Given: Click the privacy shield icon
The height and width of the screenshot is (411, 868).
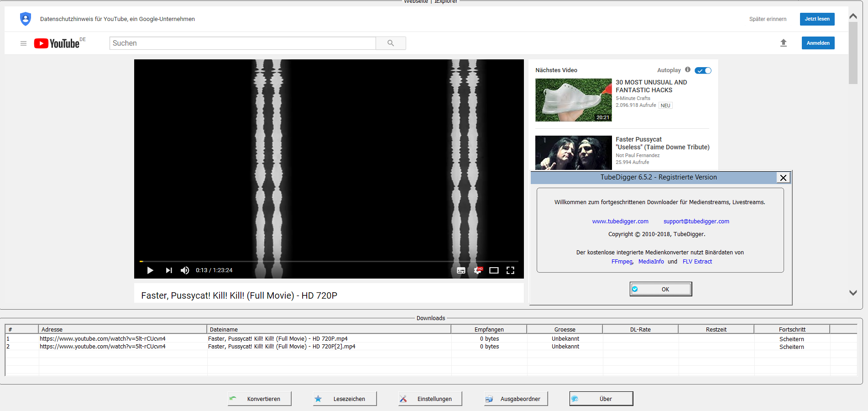Looking at the screenshot, I should click(x=26, y=19).
